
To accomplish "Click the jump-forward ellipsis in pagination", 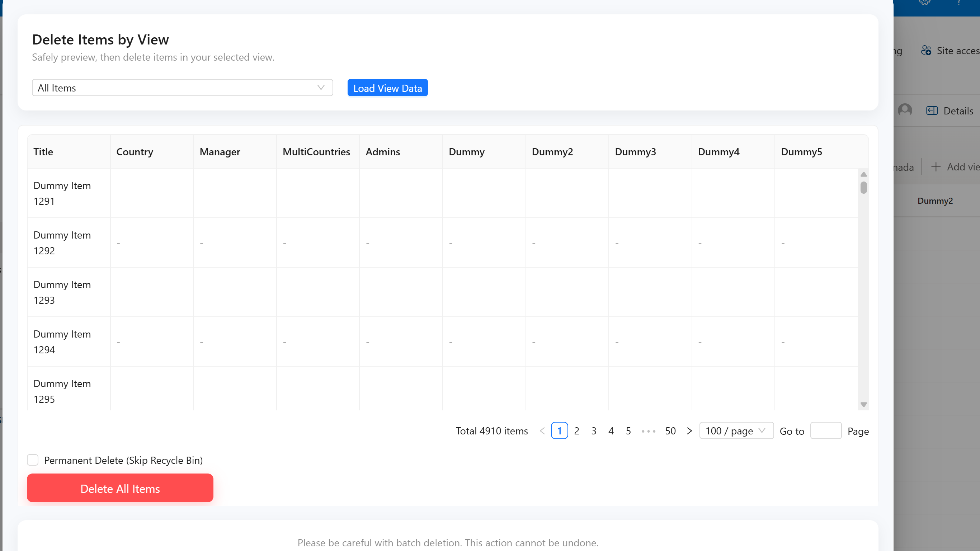I will tap(648, 431).
